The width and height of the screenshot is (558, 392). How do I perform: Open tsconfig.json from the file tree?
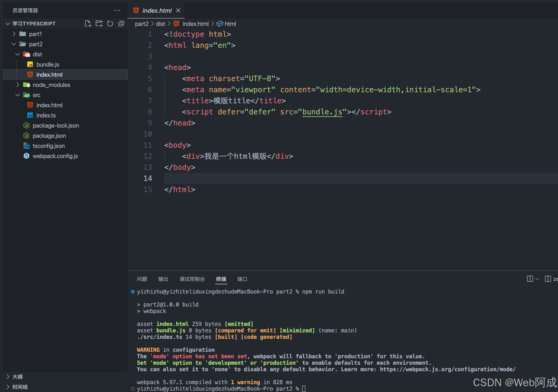coord(49,146)
